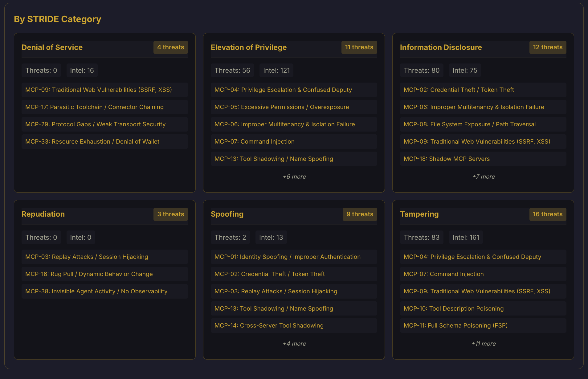Expand +4 more in Spoofing

click(294, 344)
